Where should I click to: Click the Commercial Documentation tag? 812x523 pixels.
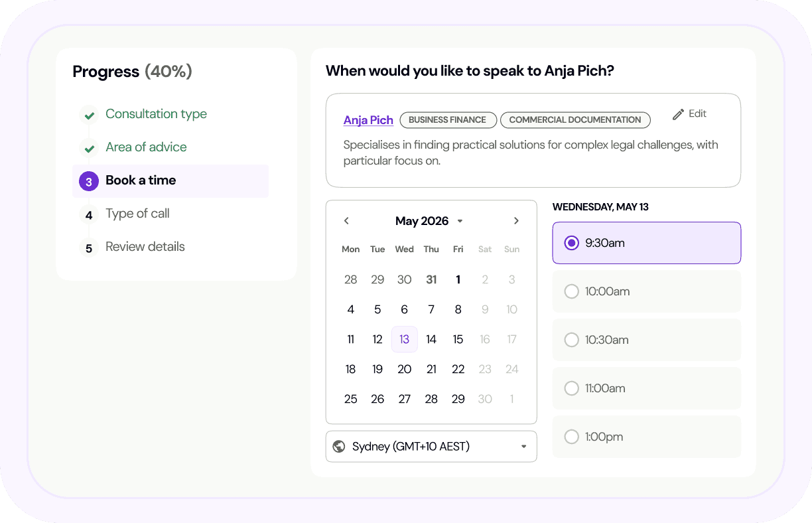coord(575,120)
